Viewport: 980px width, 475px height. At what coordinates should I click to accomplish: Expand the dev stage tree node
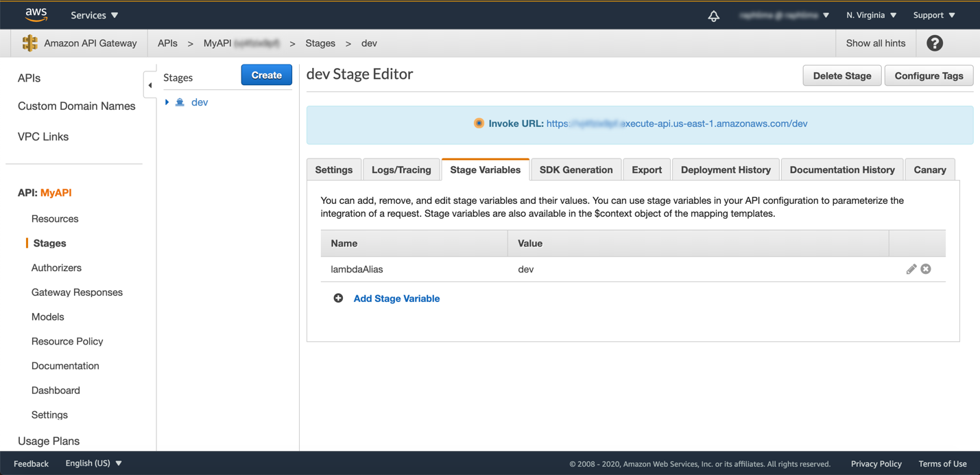pyautogui.click(x=167, y=102)
